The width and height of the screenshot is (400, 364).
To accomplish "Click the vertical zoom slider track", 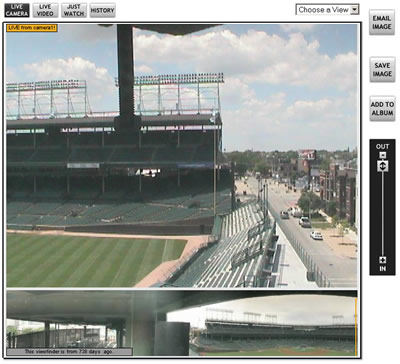I will click(x=383, y=213).
